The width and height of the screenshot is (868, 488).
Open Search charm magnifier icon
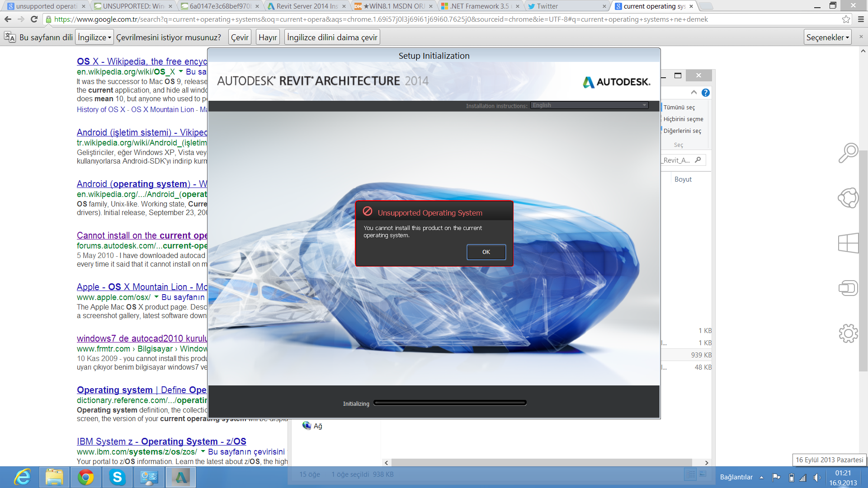(x=848, y=153)
